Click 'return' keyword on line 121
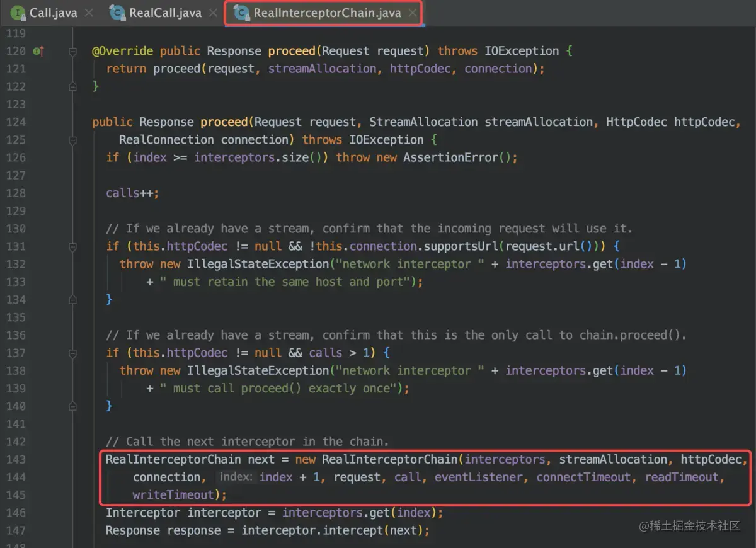This screenshot has height=548, width=756. point(126,69)
